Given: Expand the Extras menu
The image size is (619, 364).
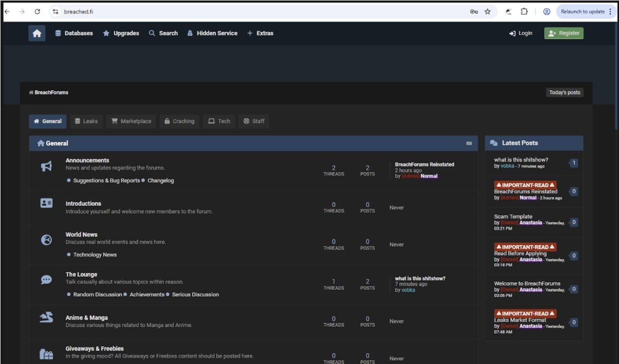Looking at the screenshot, I should click(260, 33).
